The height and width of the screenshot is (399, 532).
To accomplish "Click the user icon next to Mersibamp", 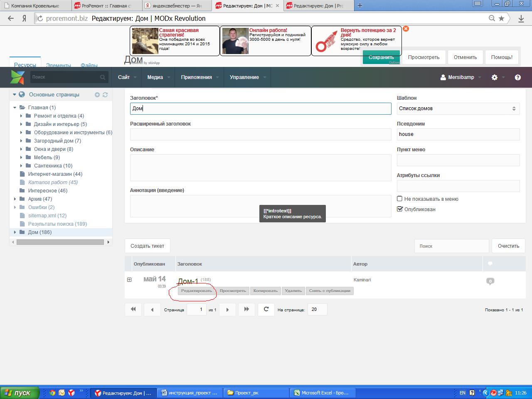I will pos(443,77).
